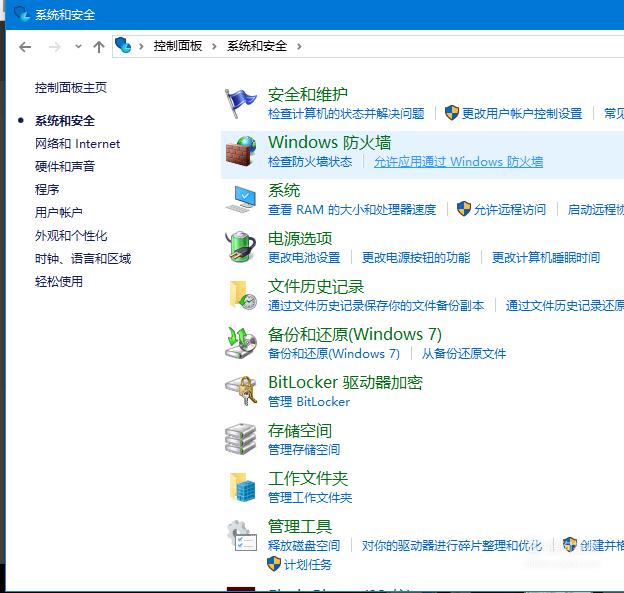
Task: Click the Administrative Tools gear icon
Action: click(x=242, y=536)
